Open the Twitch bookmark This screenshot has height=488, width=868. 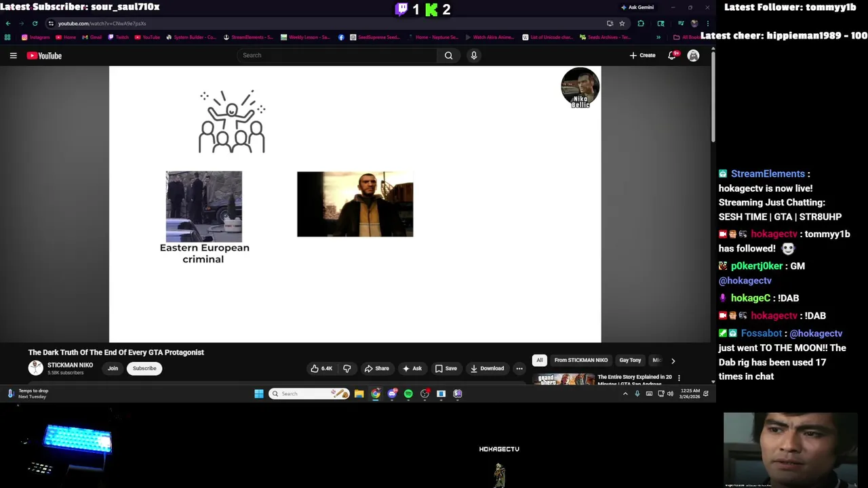point(119,37)
